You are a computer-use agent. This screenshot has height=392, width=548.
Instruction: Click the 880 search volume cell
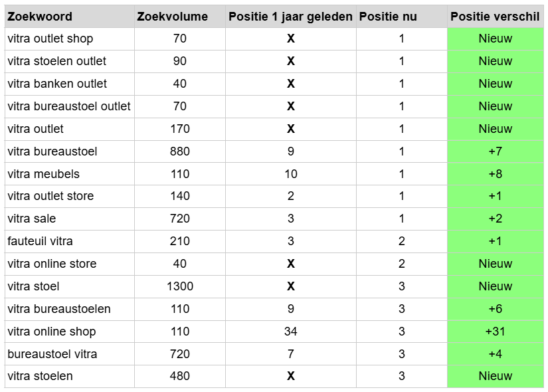[179, 151]
